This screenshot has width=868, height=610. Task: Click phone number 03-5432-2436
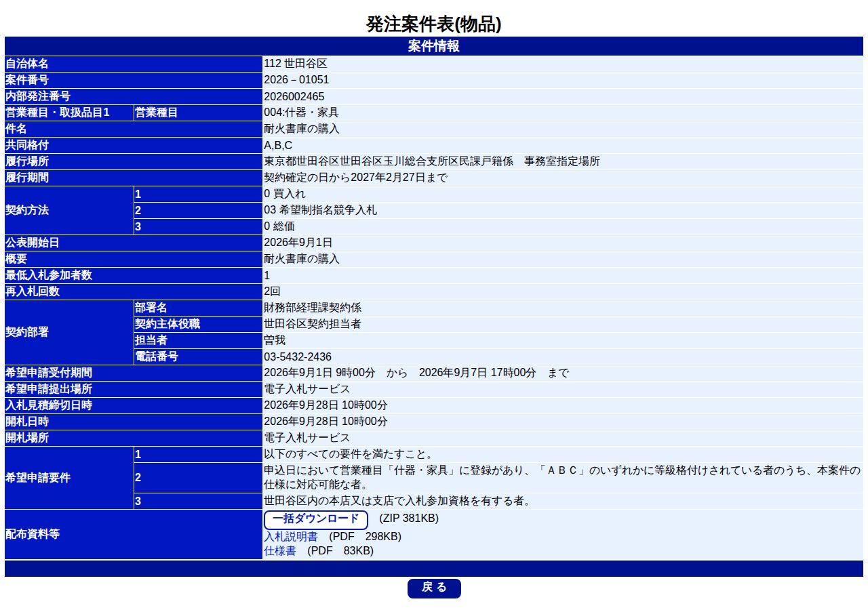298,357
